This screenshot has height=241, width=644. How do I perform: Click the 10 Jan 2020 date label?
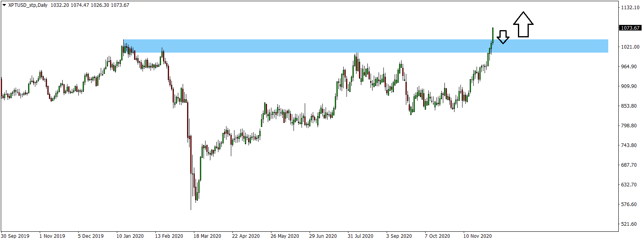coord(130,236)
